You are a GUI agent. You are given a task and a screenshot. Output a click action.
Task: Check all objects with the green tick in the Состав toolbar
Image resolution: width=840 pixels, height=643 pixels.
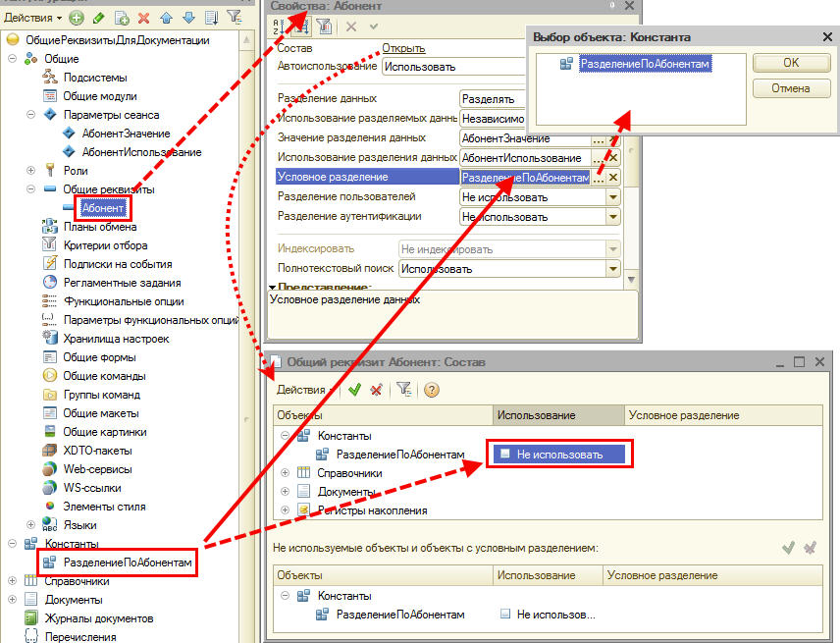354,390
